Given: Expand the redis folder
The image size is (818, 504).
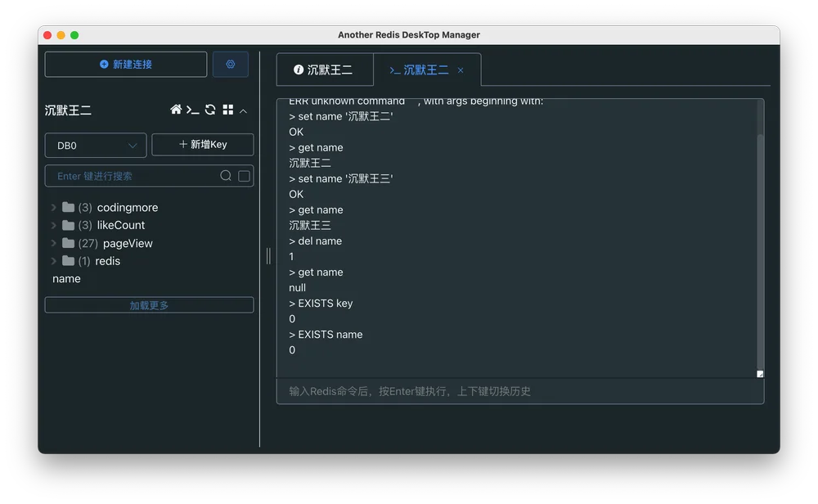Looking at the screenshot, I should click(x=53, y=261).
